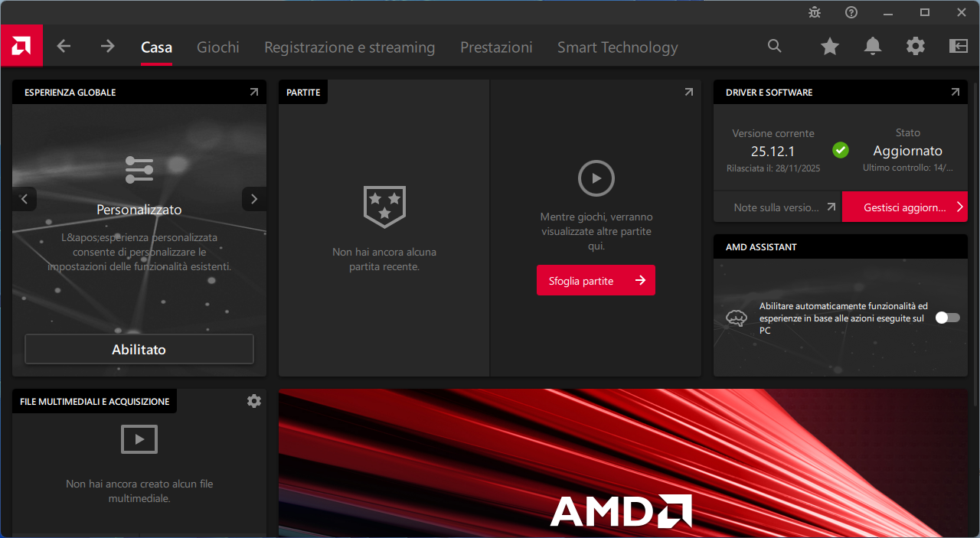The image size is (980, 538).
Task: Open settings gear in top bar
Action: [x=916, y=47]
